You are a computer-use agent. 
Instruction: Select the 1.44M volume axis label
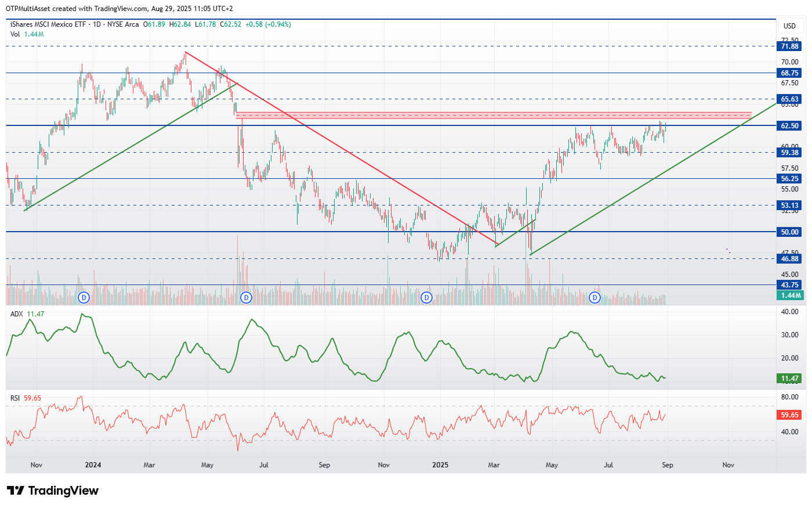point(789,296)
